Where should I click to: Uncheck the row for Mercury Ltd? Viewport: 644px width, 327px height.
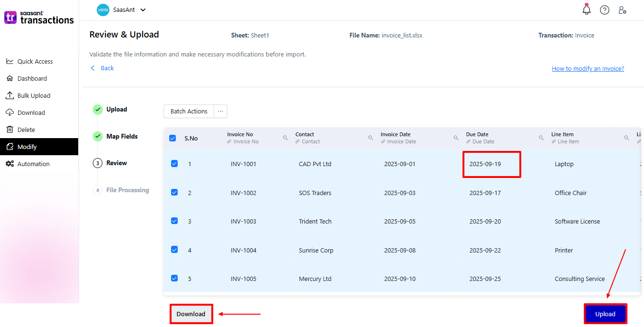(x=174, y=278)
